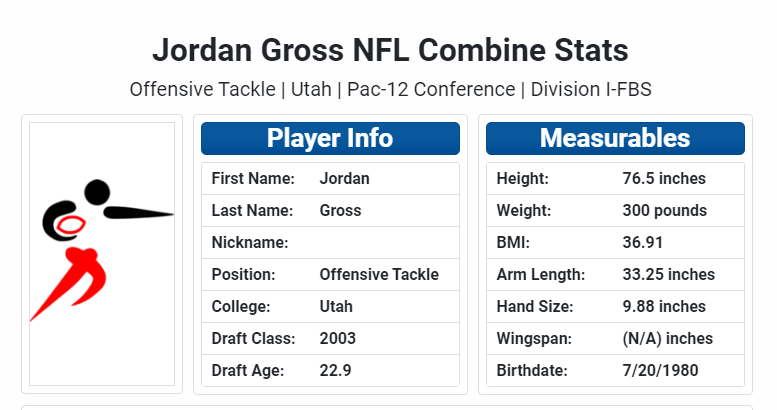Click the Height value 76.5 inches
The height and width of the screenshot is (410, 777).
(664, 178)
